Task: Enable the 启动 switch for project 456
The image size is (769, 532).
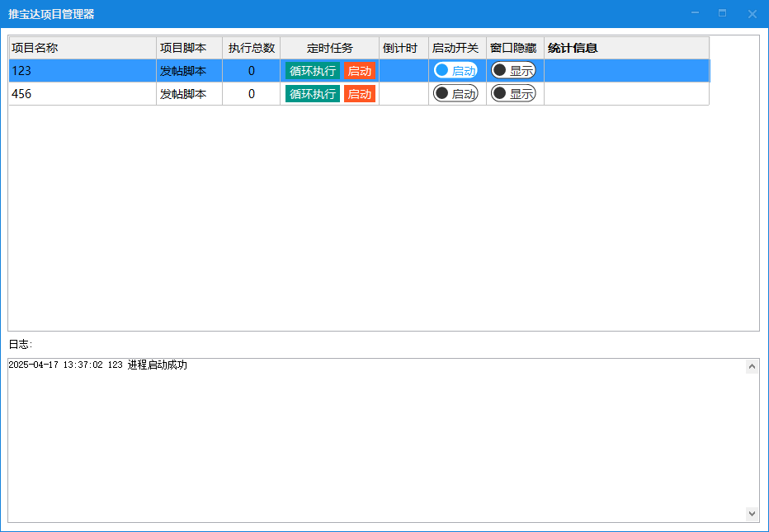Action: [x=455, y=94]
